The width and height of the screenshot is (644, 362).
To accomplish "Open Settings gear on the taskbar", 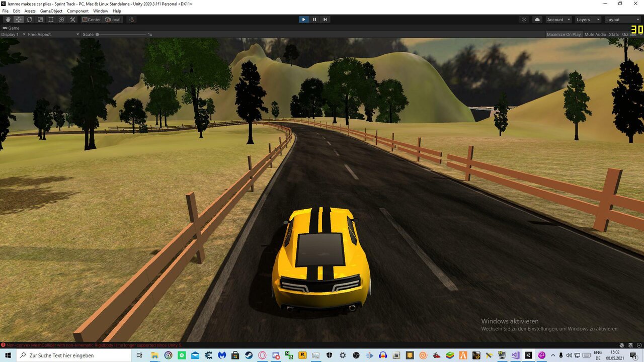I will pyautogui.click(x=343, y=355).
